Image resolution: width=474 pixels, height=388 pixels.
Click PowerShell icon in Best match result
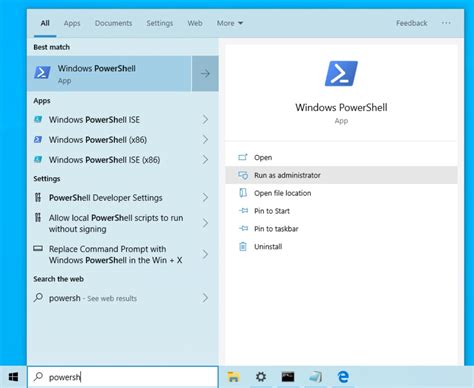42,73
